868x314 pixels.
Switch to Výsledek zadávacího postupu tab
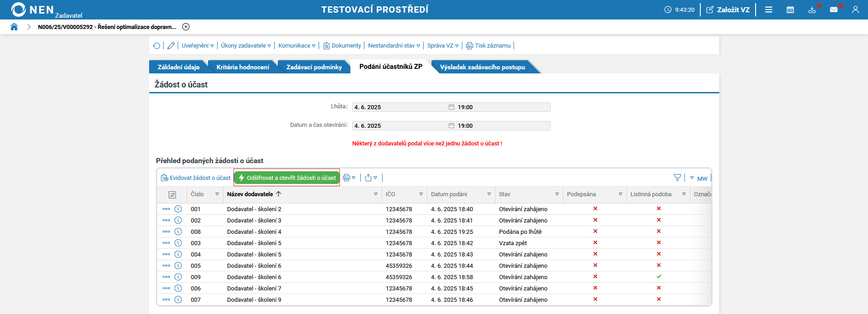click(x=482, y=67)
